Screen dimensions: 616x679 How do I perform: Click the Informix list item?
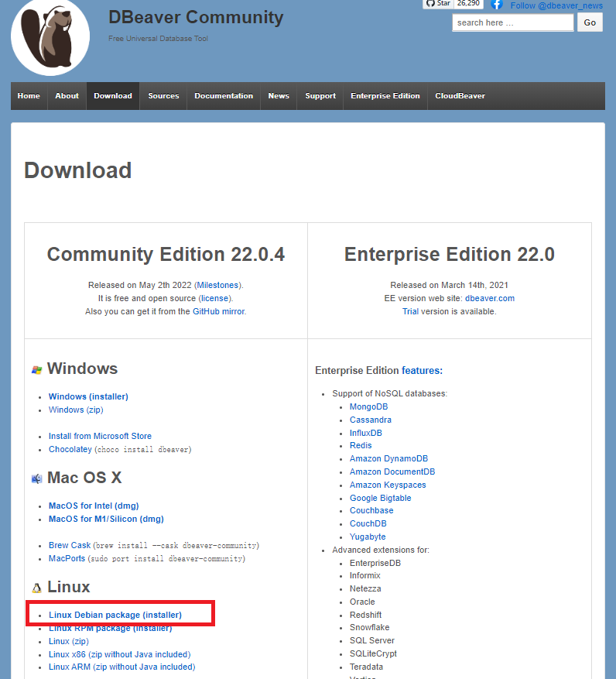pyautogui.click(x=365, y=575)
